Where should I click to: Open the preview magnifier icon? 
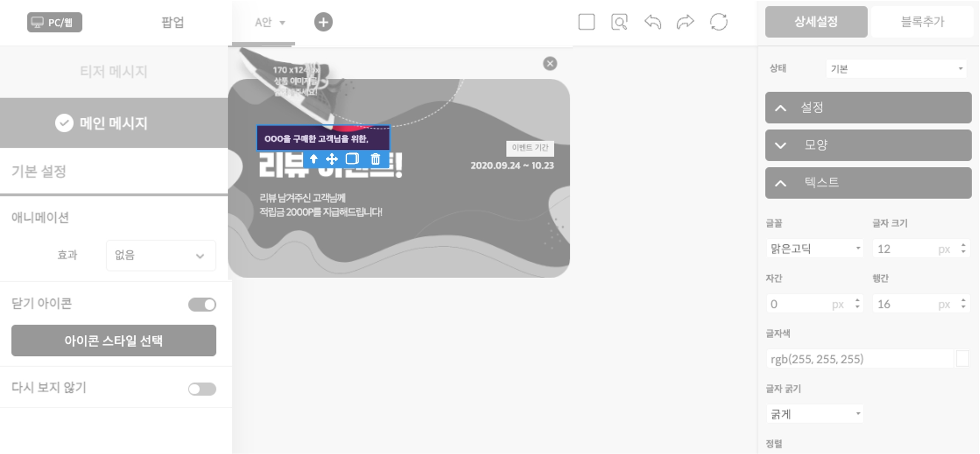(x=619, y=22)
